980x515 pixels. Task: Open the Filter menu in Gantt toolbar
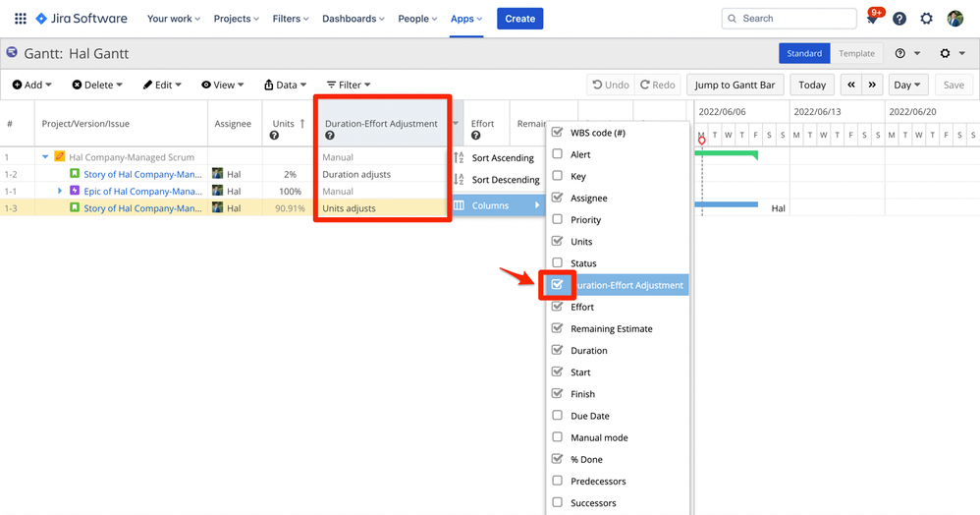coord(349,85)
